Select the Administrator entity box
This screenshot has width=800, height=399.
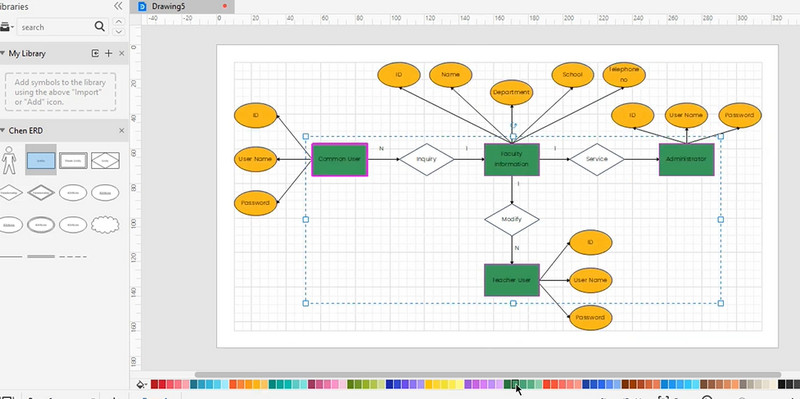[686, 159]
